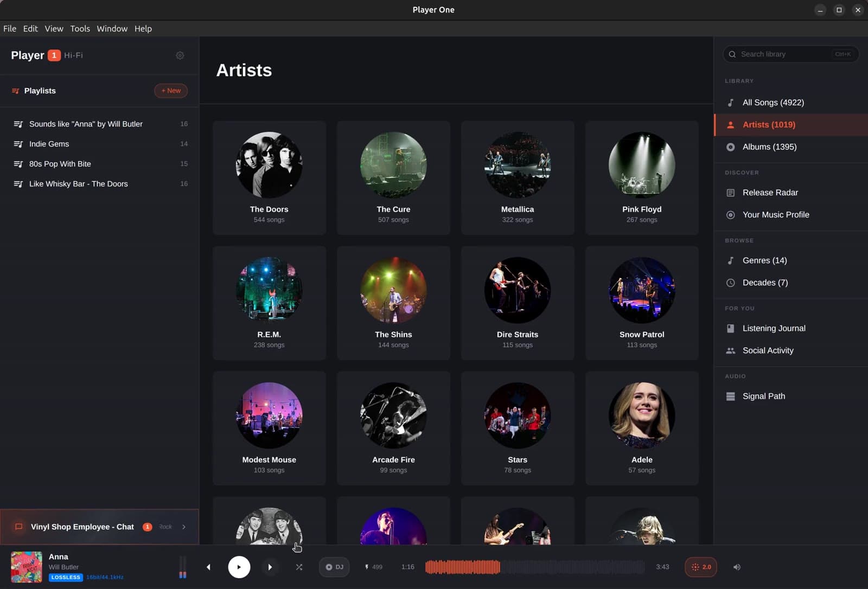Screen dimensions: 868x589
Task: Open Sounds like "Anna" by Will Butler playlist
Action: coord(100,124)
